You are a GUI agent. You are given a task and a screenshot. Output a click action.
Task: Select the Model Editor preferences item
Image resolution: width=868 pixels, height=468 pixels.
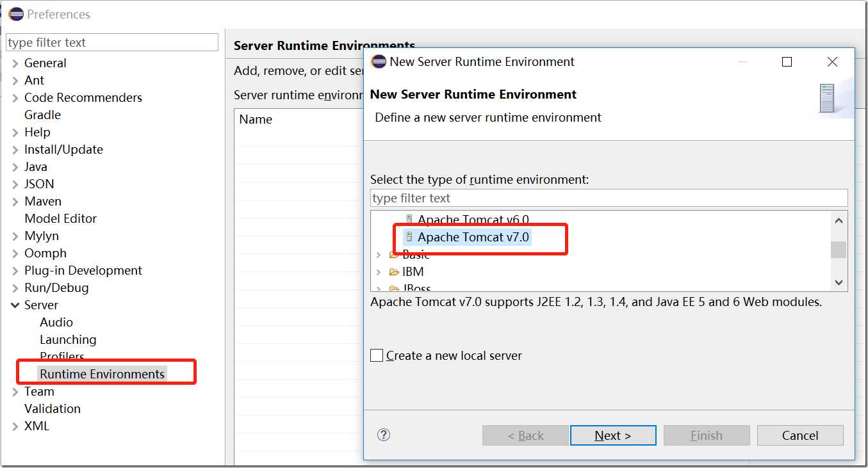[60, 219]
